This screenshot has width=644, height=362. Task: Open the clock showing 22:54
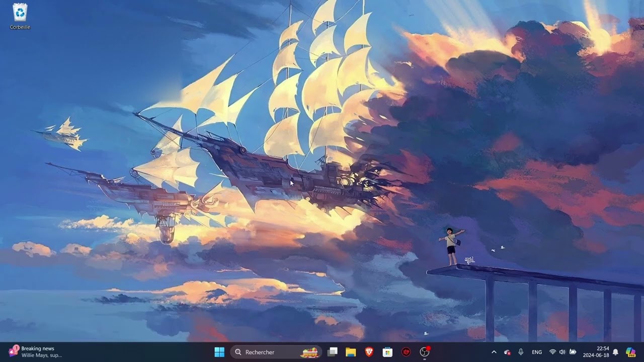(596, 352)
